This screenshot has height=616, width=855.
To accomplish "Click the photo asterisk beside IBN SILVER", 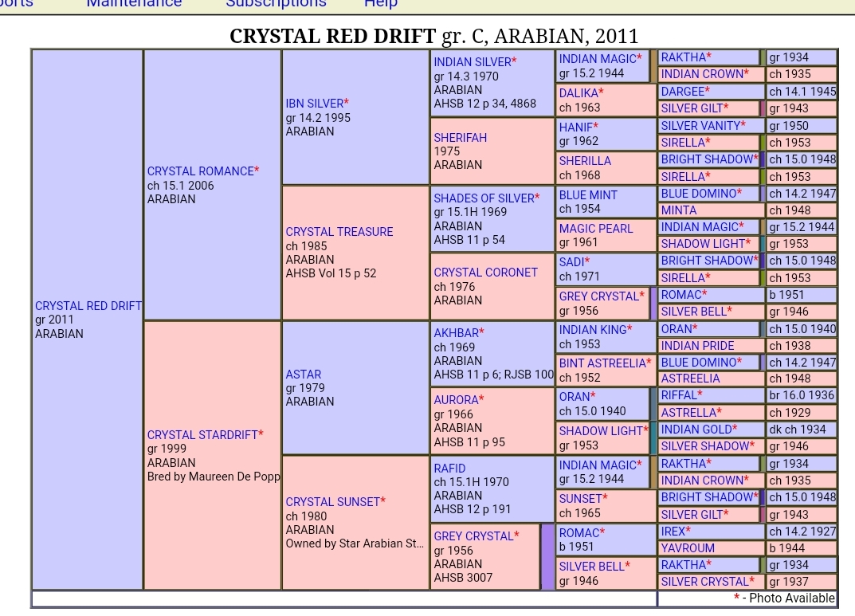I will pyautogui.click(x=347, y=104).
